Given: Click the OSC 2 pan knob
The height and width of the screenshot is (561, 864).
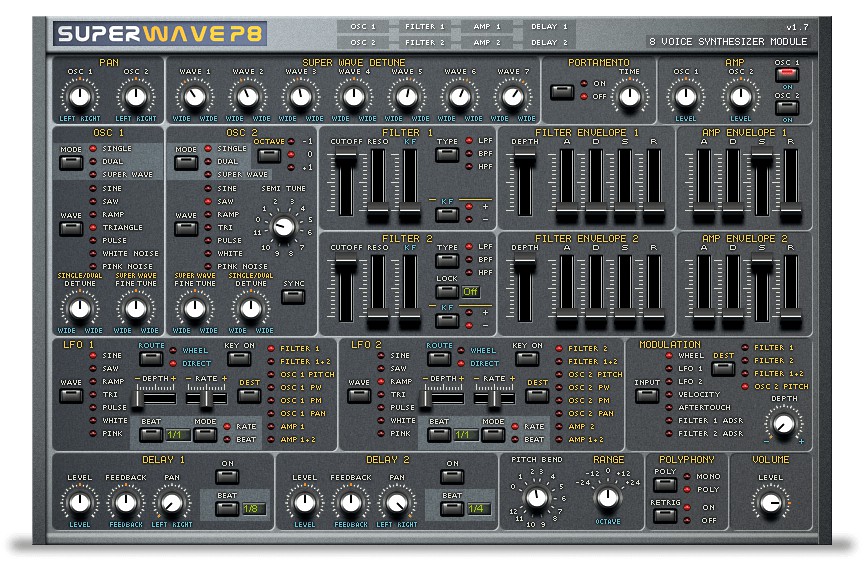Looking at the screenshot, I should pos(136,96).
